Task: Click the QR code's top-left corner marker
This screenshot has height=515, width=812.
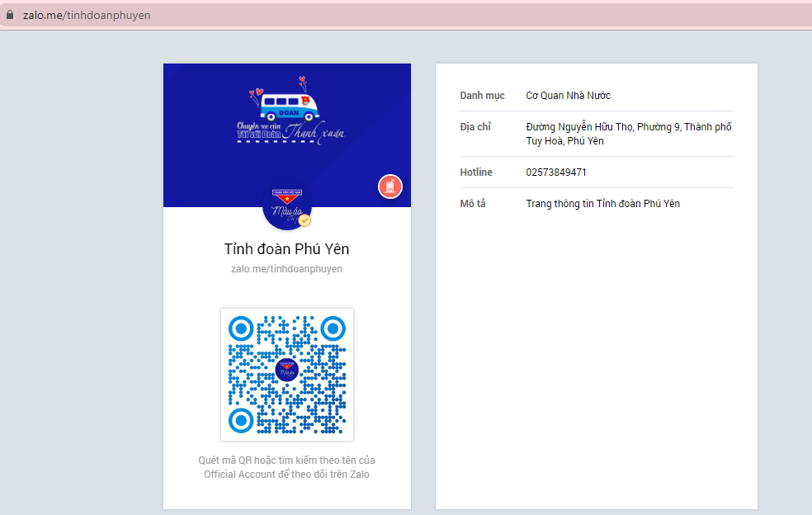Action: click(x=240, y=328)
